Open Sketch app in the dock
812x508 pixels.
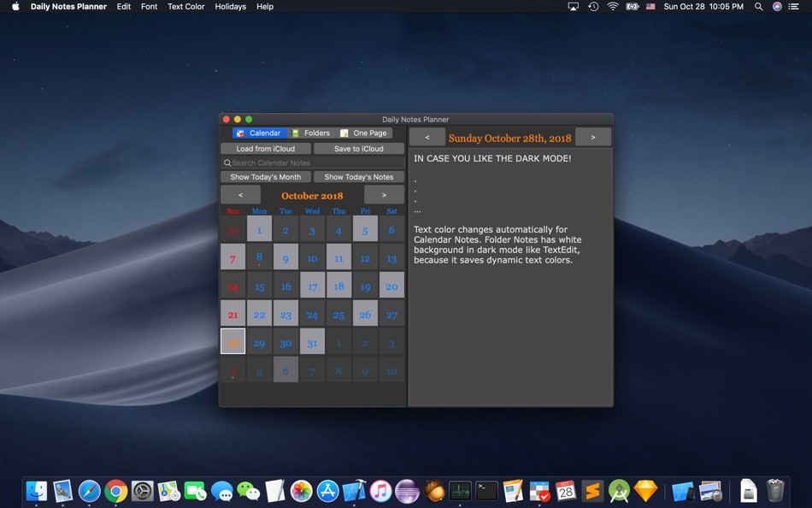point(646,491)
